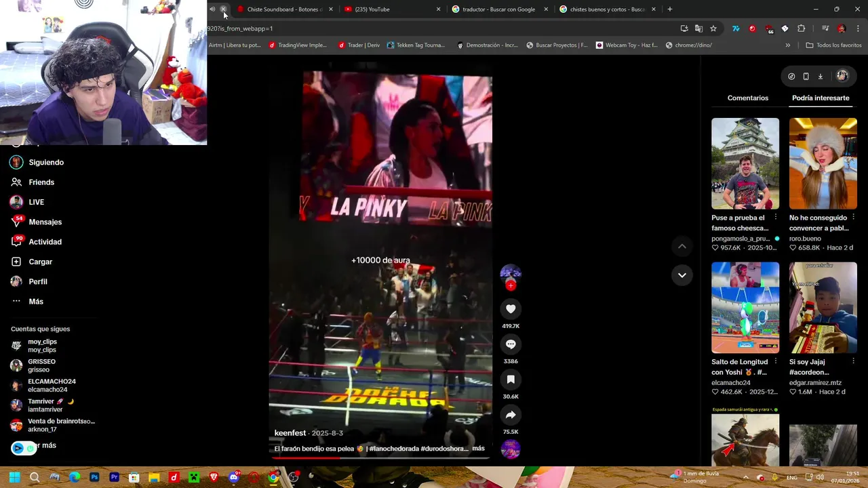The image size is (868, 488).
Task: Share the video using the arrow icon
Action: tap(511, 415)
